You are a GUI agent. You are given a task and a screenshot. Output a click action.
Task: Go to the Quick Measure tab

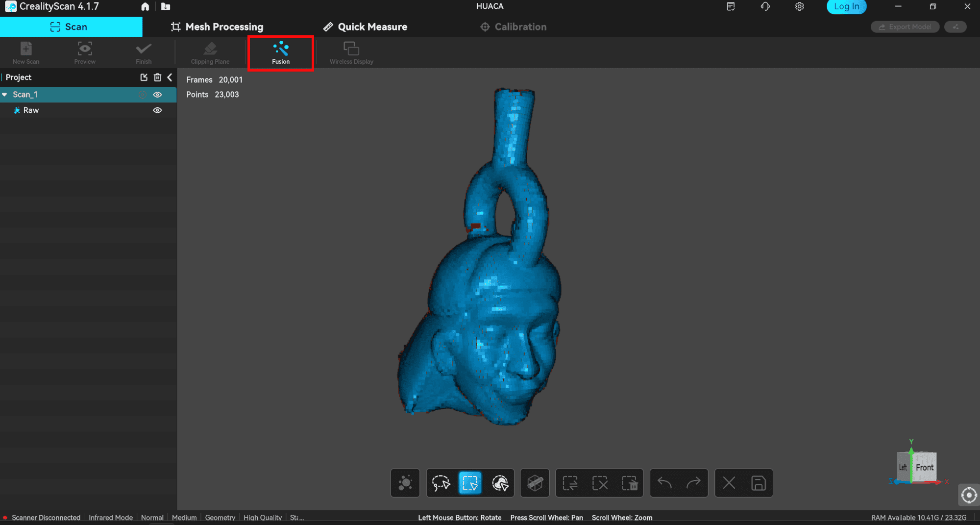(x=365, y=27)
